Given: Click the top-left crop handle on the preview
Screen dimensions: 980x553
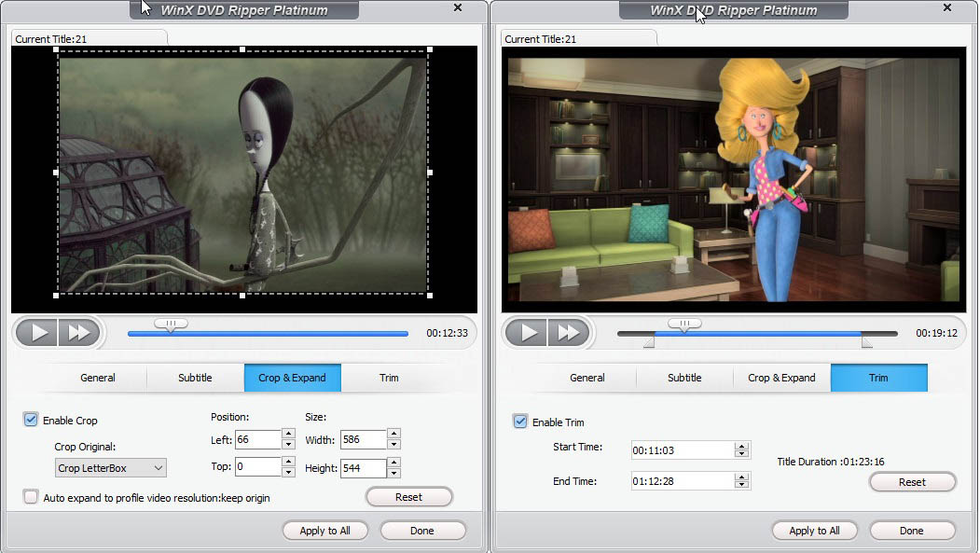Looking at the screenshot, I should pyautogui.click(x=57, y=50).
